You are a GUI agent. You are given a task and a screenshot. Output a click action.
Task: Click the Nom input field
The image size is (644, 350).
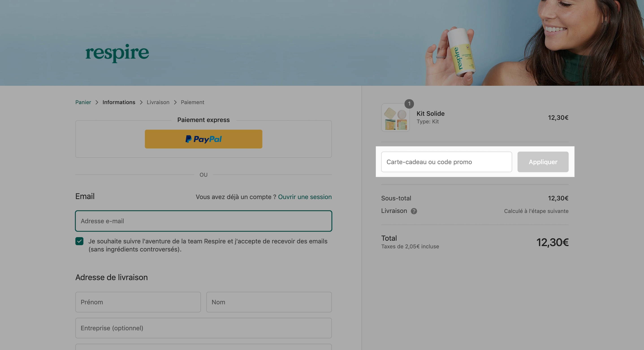click(269, 302)
